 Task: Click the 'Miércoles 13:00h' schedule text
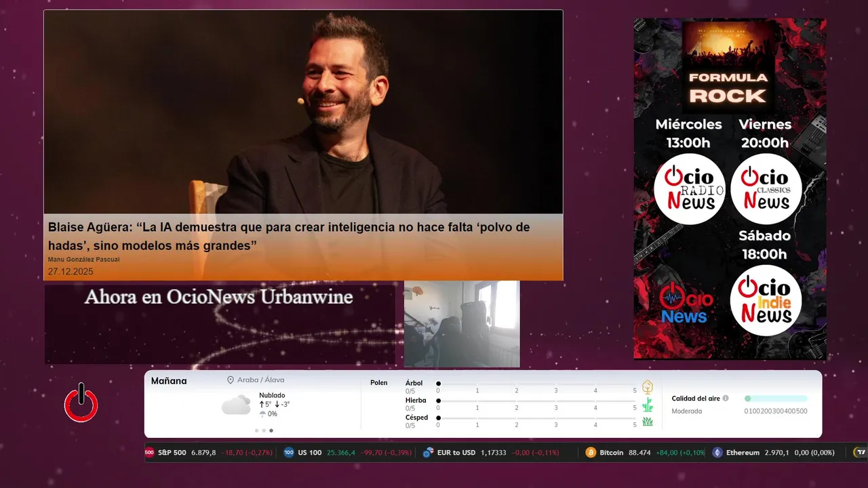click(688, 134)
